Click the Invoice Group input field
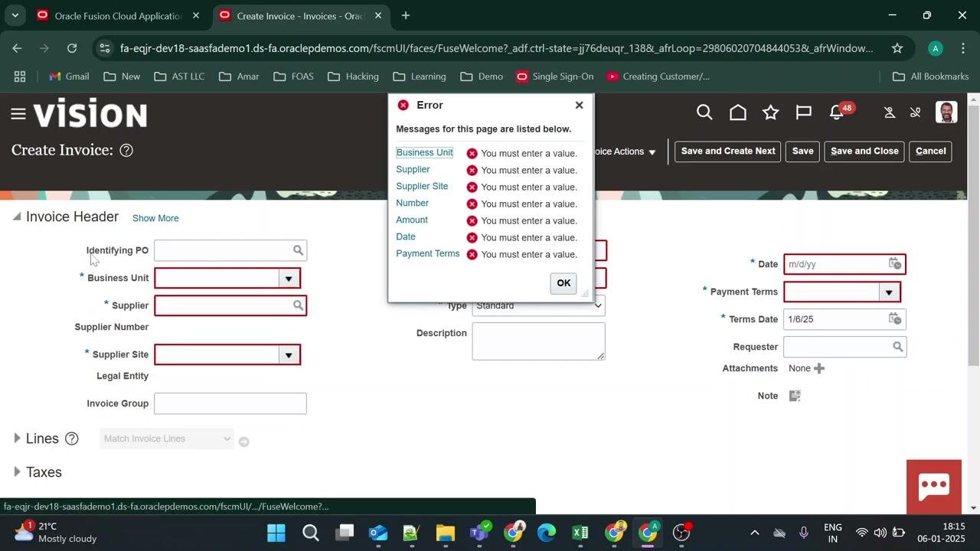 [230, 403]
